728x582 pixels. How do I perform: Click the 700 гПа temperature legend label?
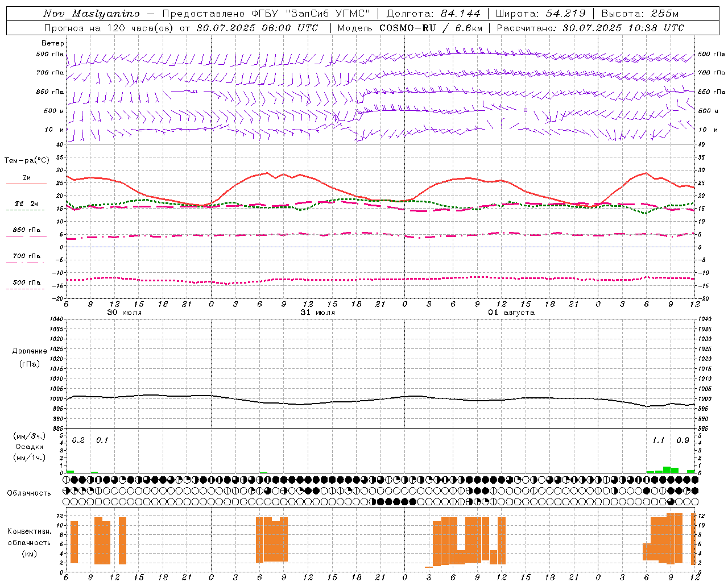26,256
